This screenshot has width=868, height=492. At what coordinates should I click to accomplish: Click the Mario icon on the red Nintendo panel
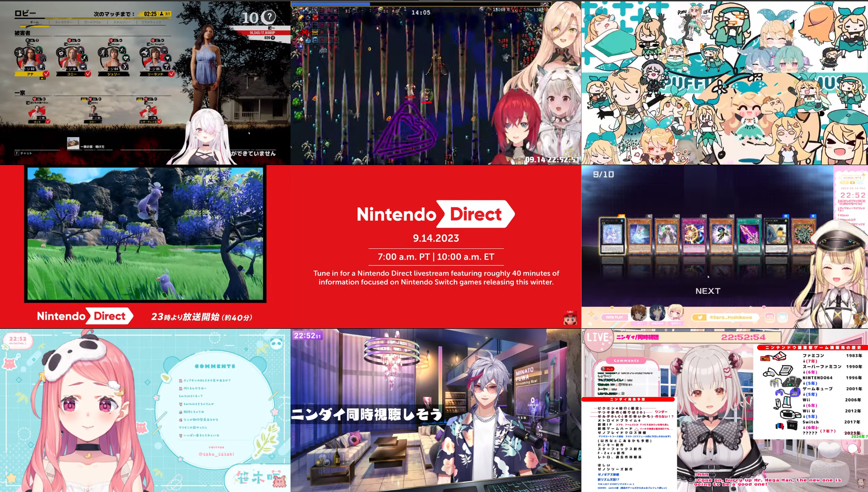570,317
